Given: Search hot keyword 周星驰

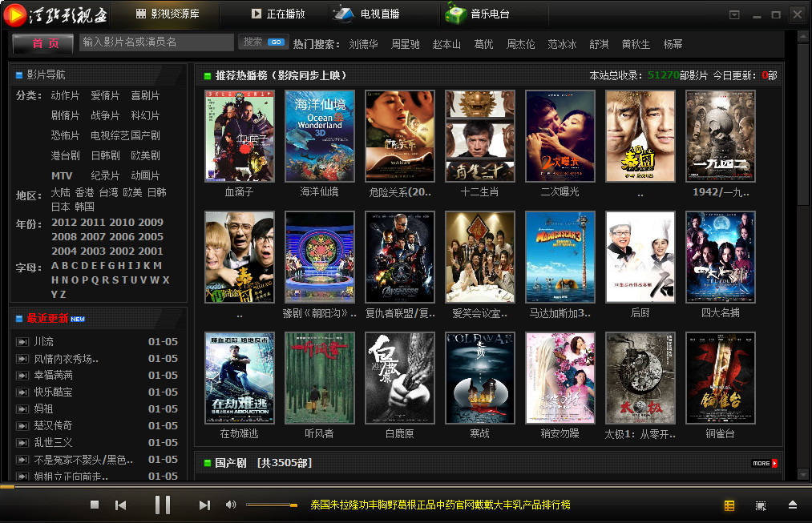Looking at the screenshot, I should click(405, 45).
